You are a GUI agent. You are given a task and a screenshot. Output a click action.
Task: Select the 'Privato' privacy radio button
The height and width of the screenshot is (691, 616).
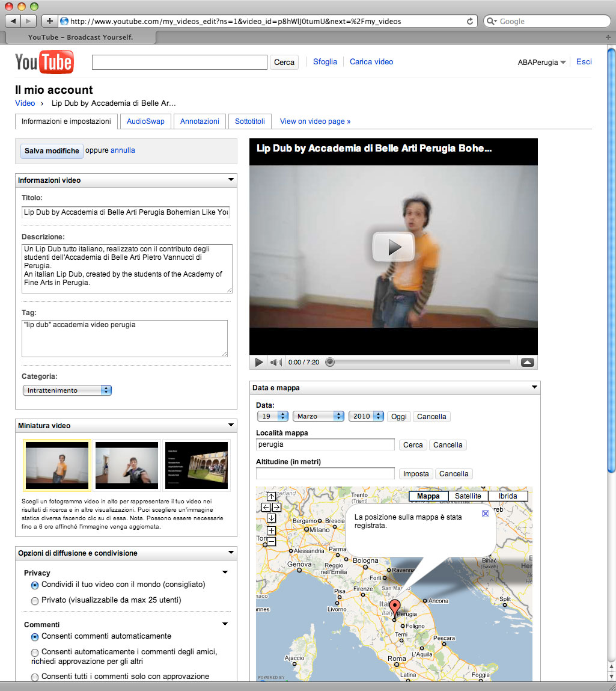click(35, 601)
